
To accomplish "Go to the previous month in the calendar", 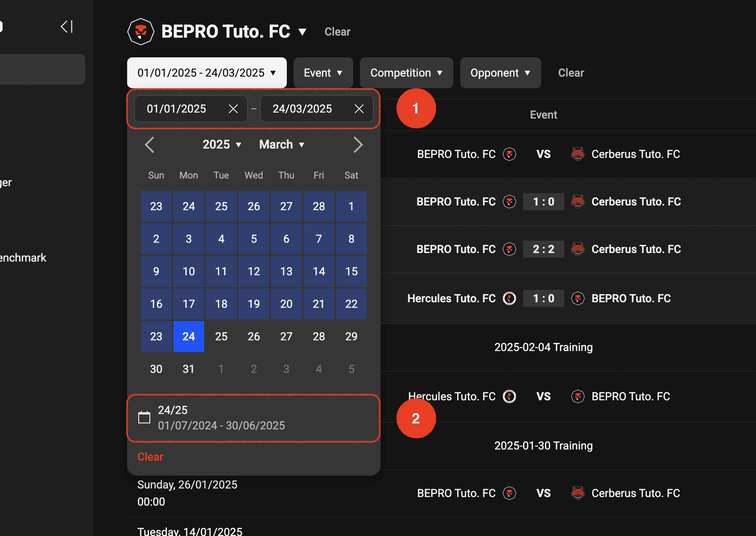I will pyautogui.click(x=149, y=145).
